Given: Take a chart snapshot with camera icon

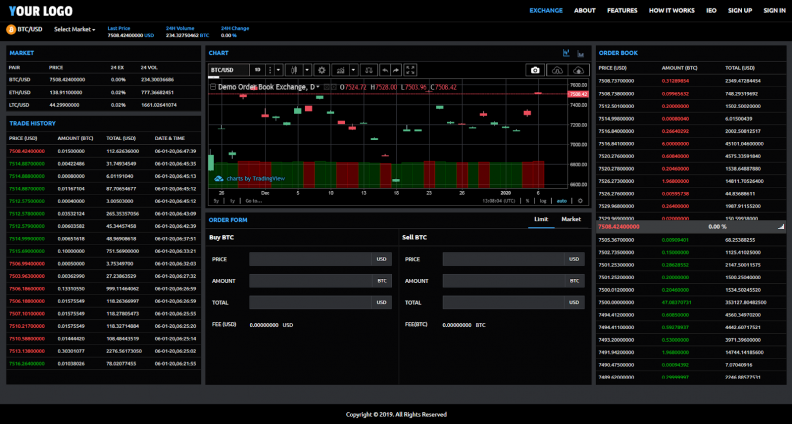Looking at the screenshot, I should coord(535,70).
